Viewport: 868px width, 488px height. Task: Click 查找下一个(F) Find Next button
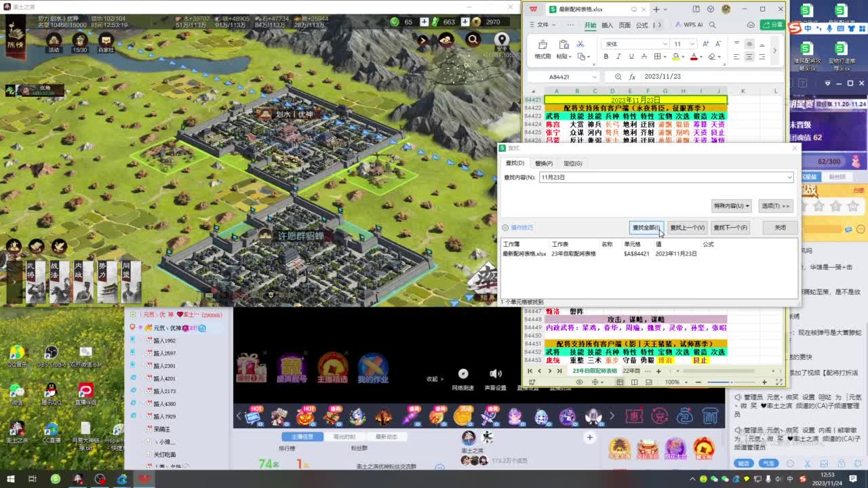730,227
